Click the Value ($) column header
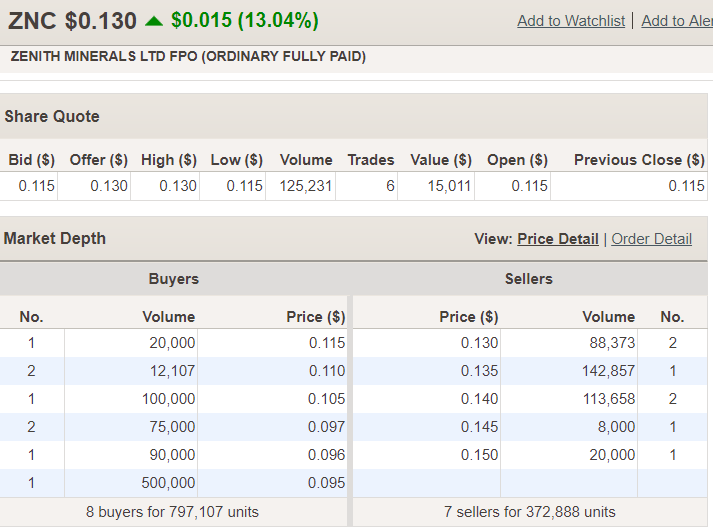Image resolution: width=713 pixels, height=530 pixels. coord(441,160)
